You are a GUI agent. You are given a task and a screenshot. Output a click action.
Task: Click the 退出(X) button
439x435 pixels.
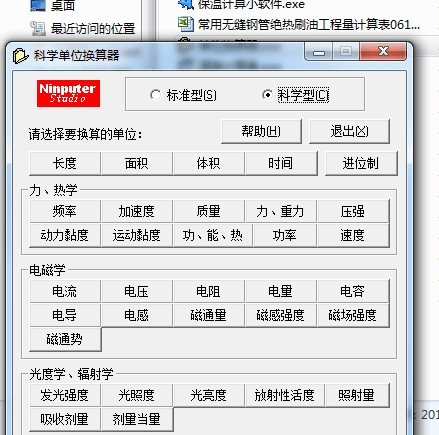349,131
